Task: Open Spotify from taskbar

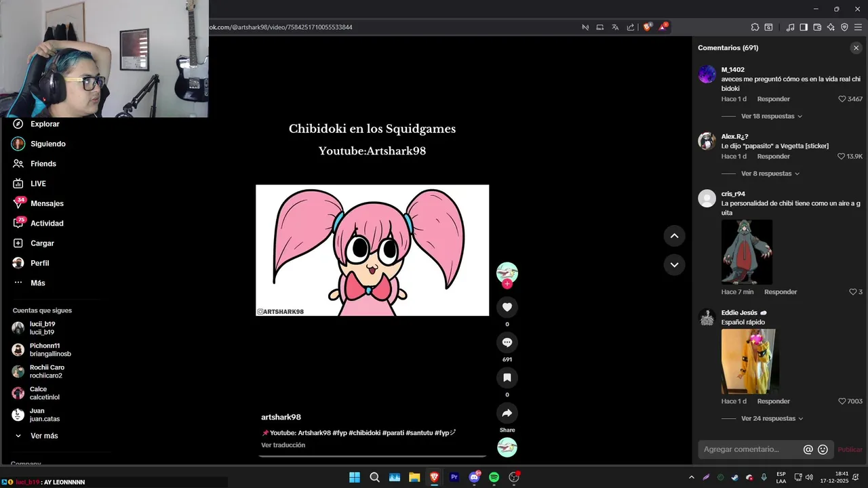Action: tap(494, 477)
